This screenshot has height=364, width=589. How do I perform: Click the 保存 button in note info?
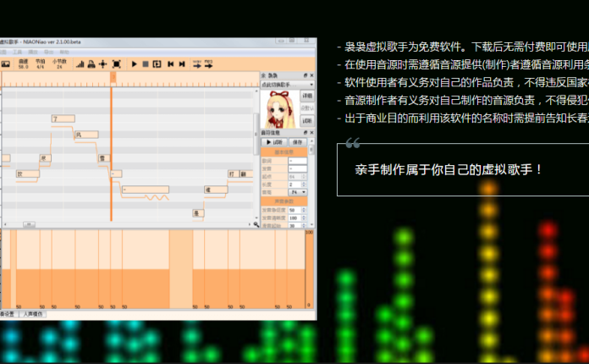point(298,142)
